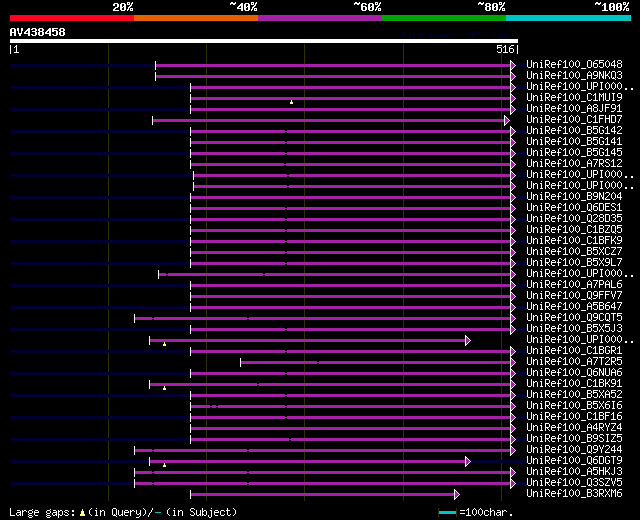Open the UniRef100_A9NKQ3 hit label
640x520 pixels.
[x=574, y=76]
